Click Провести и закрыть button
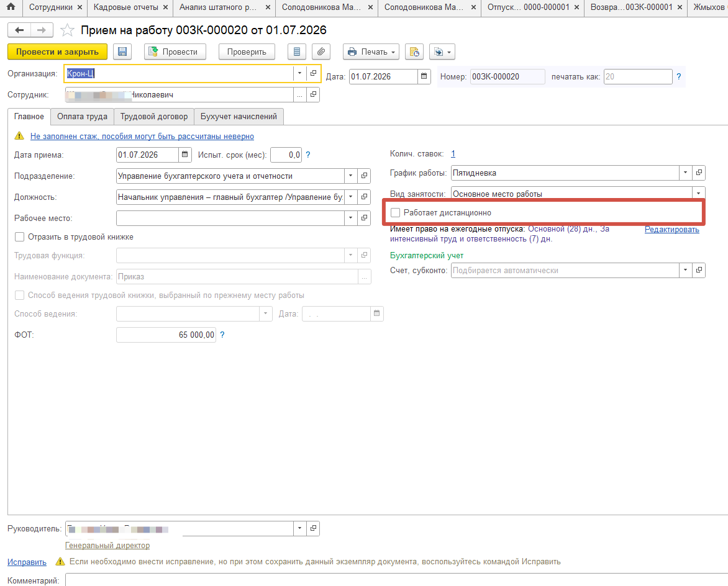 click(57, 52)
